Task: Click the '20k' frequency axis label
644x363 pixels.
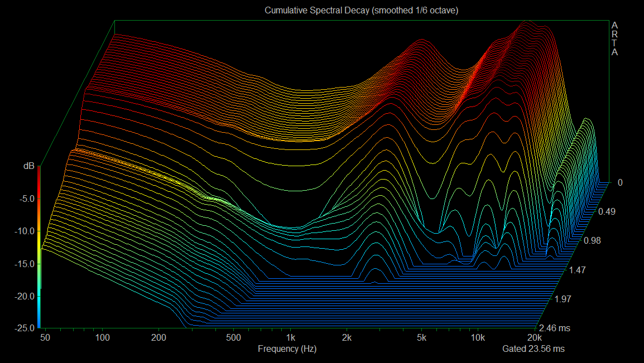Action: [534, 337]
